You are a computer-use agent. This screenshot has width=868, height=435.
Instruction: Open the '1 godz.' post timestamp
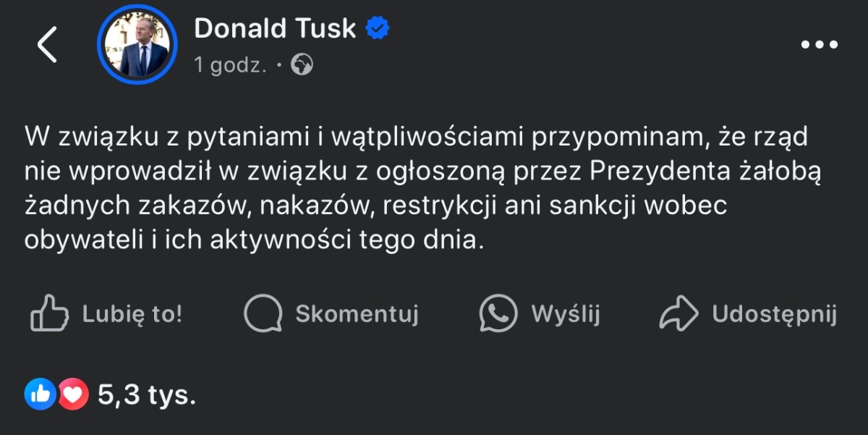230,66
